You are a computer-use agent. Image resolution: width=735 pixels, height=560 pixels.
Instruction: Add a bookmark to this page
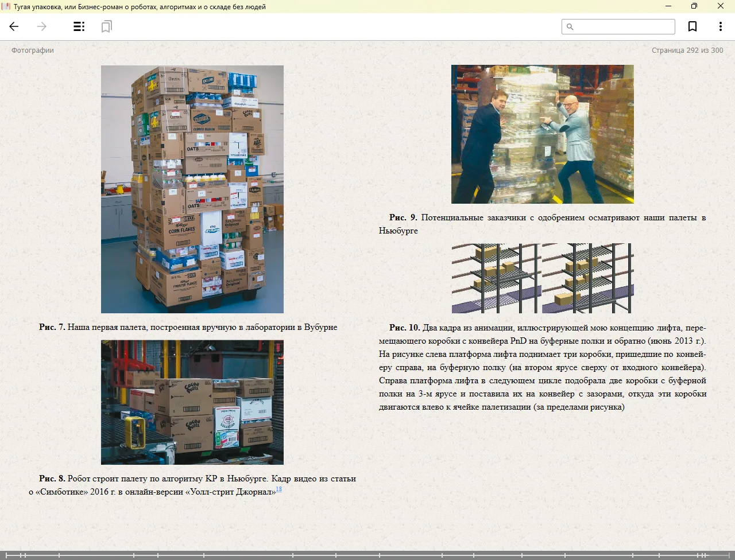pyautogui.click(x=693, y=26)
